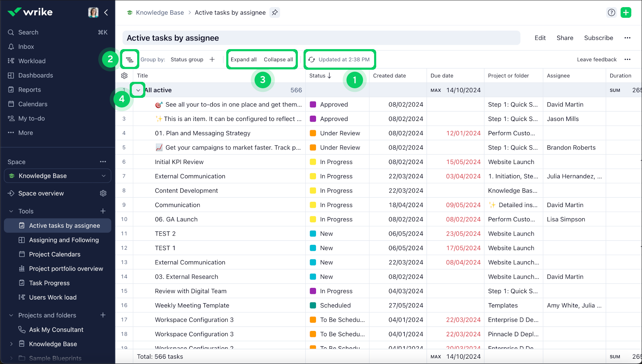Click the green plus create button
The image size is (642, 364).
click(x=626, y=12)
